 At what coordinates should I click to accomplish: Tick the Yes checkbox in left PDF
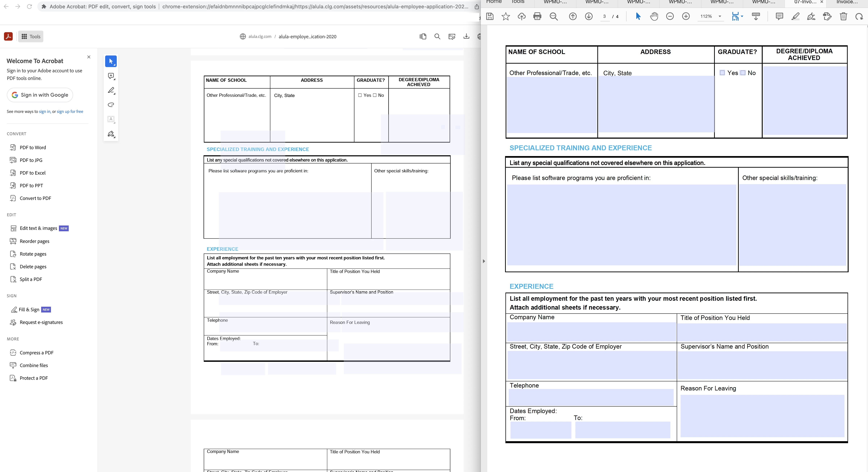(360, 95)
